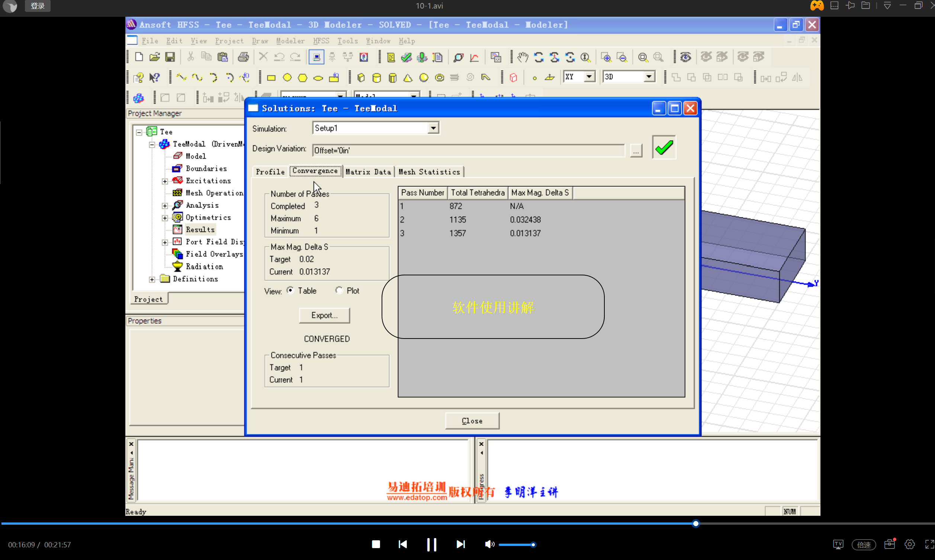
Task: Click the Show/Hide eye icon in toolbar
Action: [x=685, y=57]
